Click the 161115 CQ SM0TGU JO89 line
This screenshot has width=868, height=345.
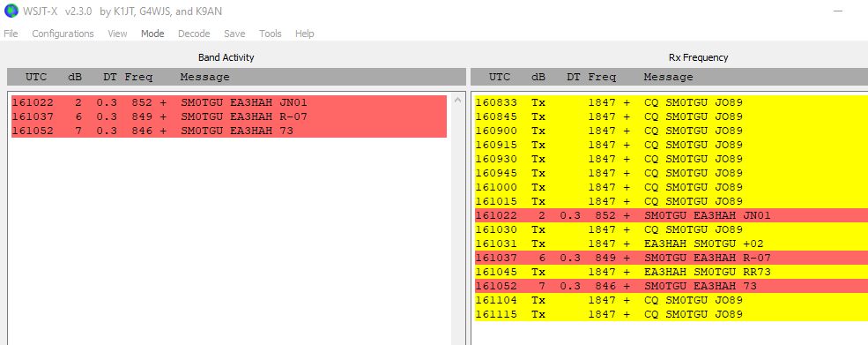671,314
